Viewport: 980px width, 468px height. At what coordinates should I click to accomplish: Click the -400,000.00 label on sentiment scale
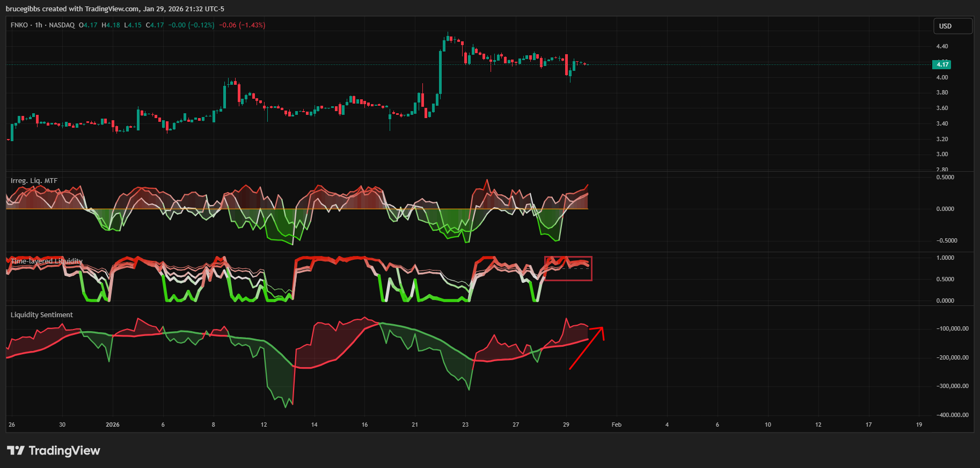point(952,415)
